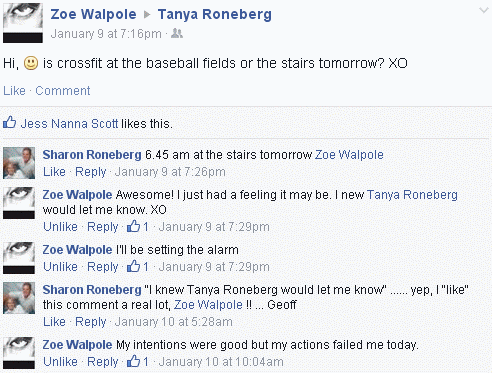Reply to Sharon's January 10 at 5:28am comment
The height and width of the screenshot is (373, 492).
point(90,322)
